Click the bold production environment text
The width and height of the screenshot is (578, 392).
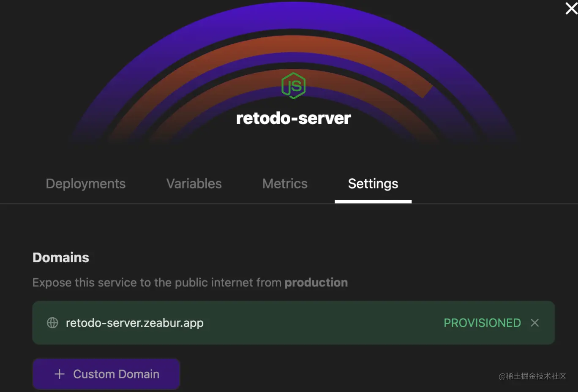pos(316,283)
